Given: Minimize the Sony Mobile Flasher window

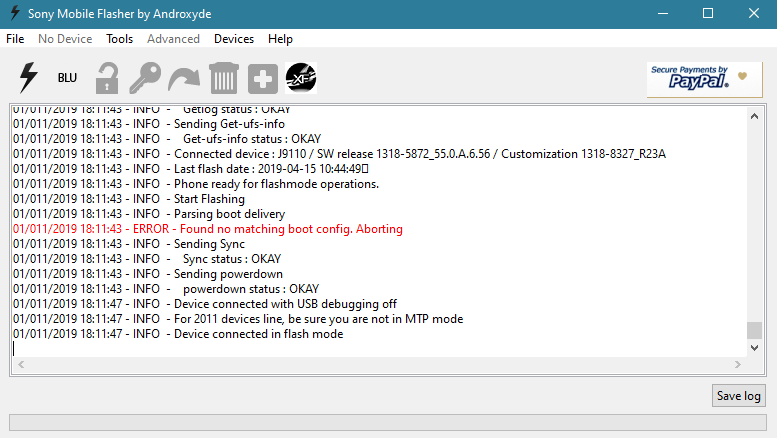Looking at the screenshot, I should coord(663,13).
